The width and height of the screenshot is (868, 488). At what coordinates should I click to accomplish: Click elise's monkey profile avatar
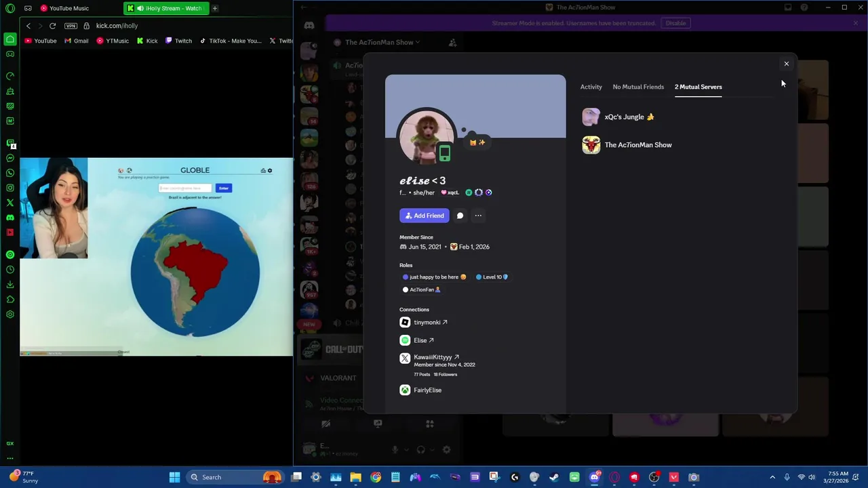click(427, 136)
